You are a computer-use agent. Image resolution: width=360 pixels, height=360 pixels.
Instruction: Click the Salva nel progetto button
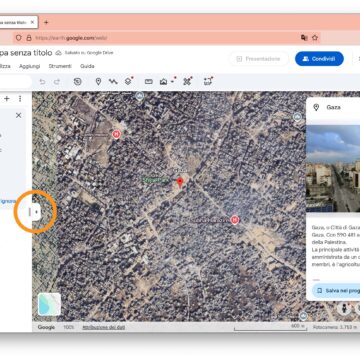[336, 291]
